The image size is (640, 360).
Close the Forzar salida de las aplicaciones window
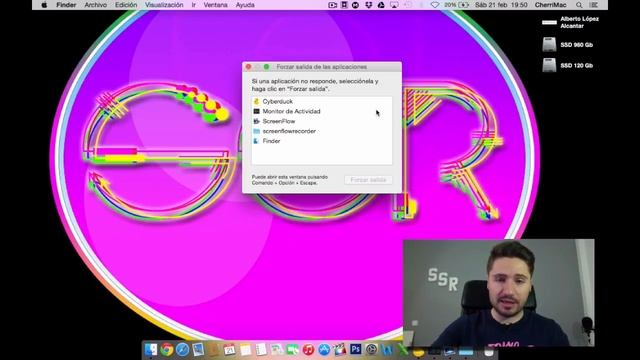tap(248, 67)
